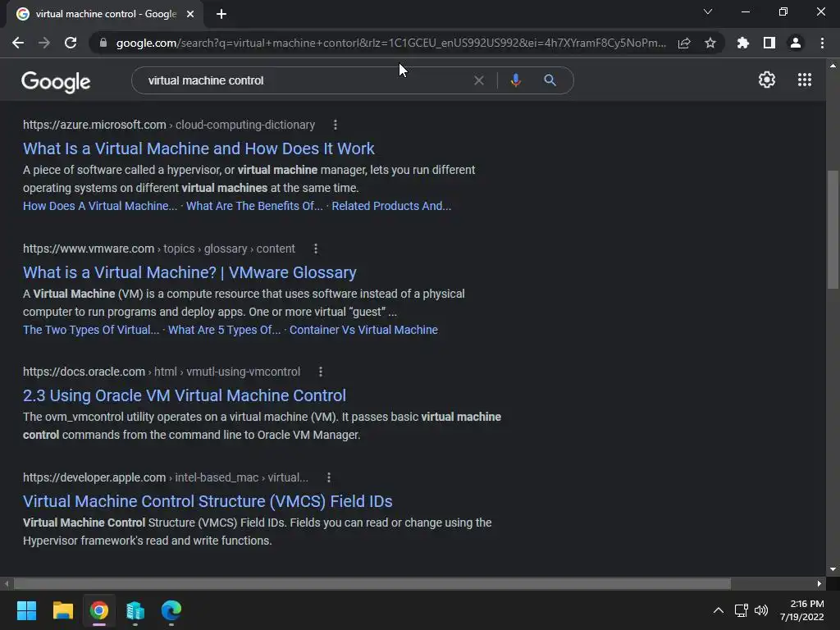Image resolution: width=840 pixels, height=630 pixels.
Task: Open What Is a Virtual Machine and How Does It Work
Action: point(199,148)
